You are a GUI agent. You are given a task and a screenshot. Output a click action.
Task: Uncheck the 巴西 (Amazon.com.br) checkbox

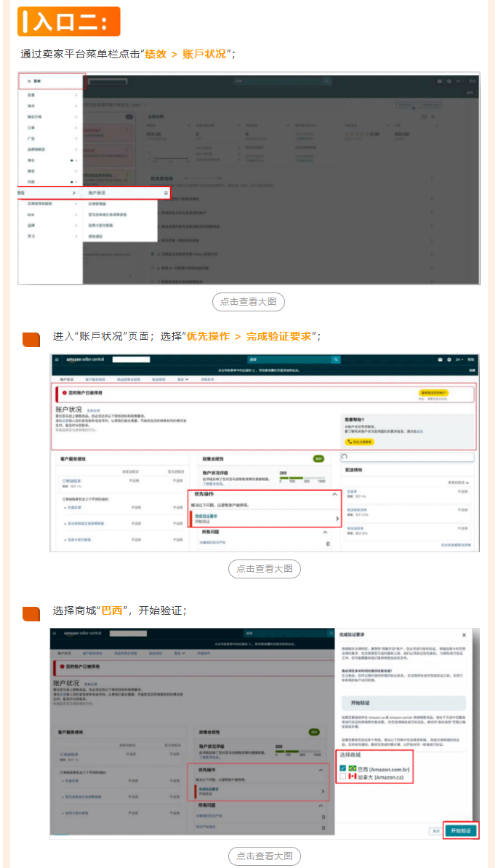tap(343, 768)
